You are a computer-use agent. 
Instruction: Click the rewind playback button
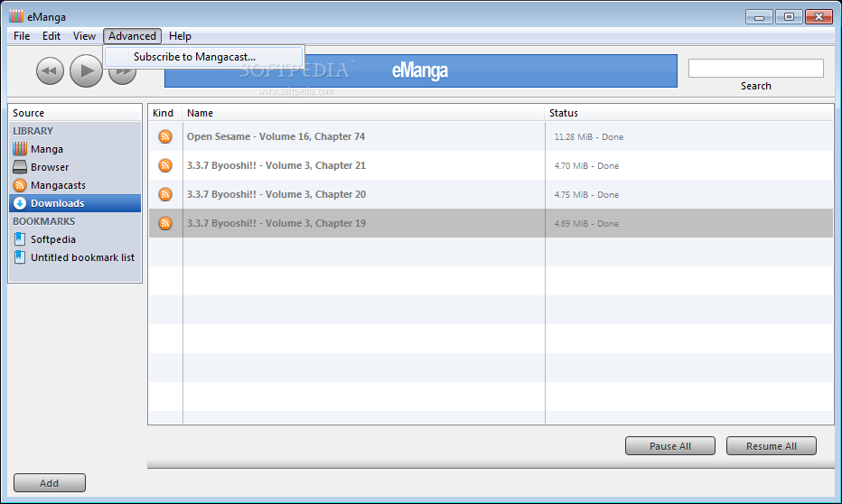point(50,70)
